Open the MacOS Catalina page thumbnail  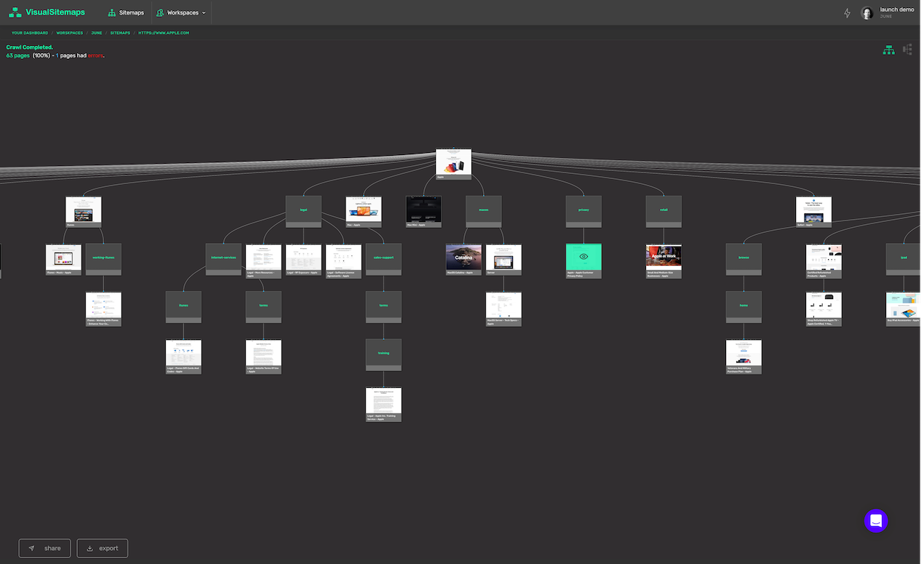tap(463, 260)
